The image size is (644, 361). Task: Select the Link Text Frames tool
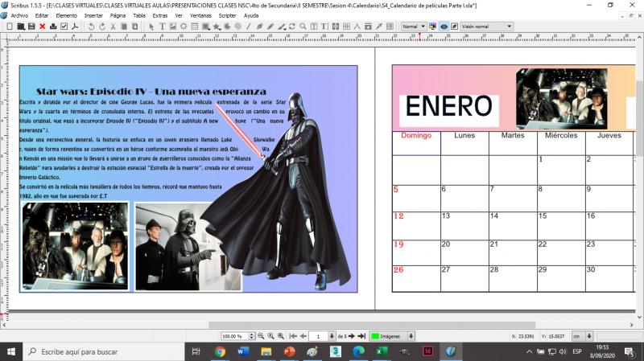pos(336,27)
